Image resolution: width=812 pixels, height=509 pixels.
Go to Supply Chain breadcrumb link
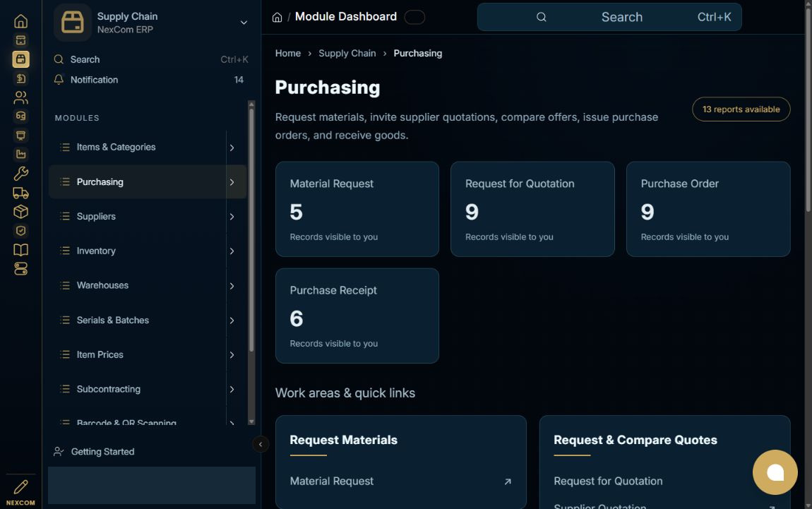[347, 54]
